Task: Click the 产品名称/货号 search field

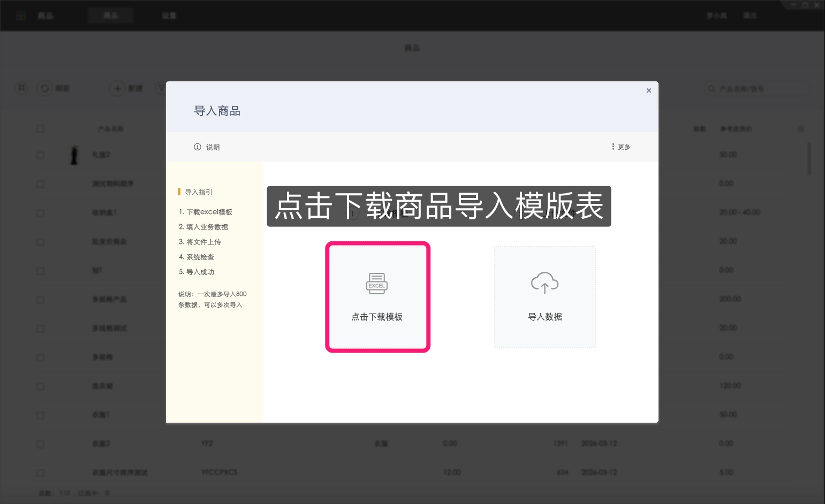Action: pyautogui.click(x=756, y=89)
